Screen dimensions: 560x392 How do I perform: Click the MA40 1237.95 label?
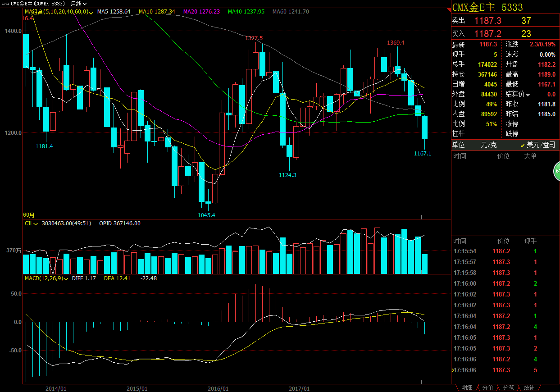tap(246, 12)
